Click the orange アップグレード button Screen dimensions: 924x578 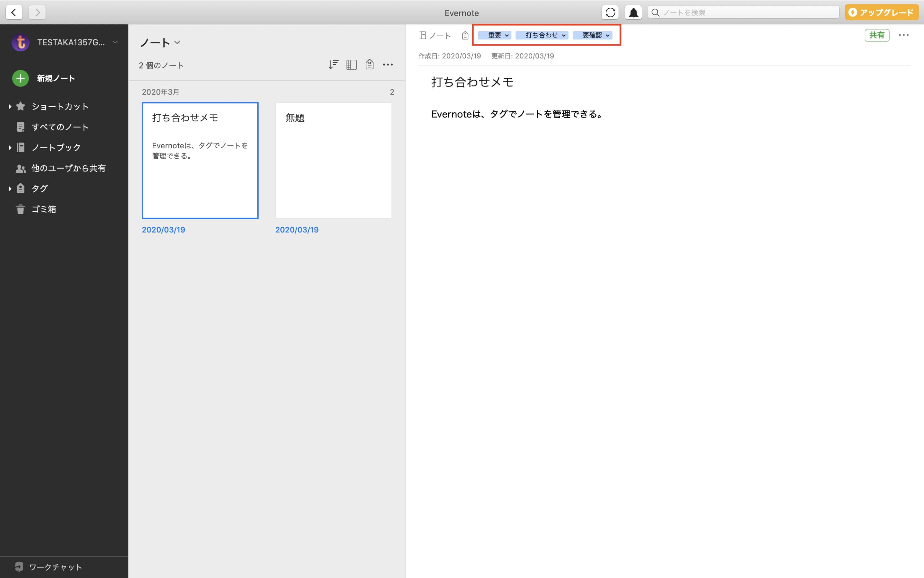(882, 12)
